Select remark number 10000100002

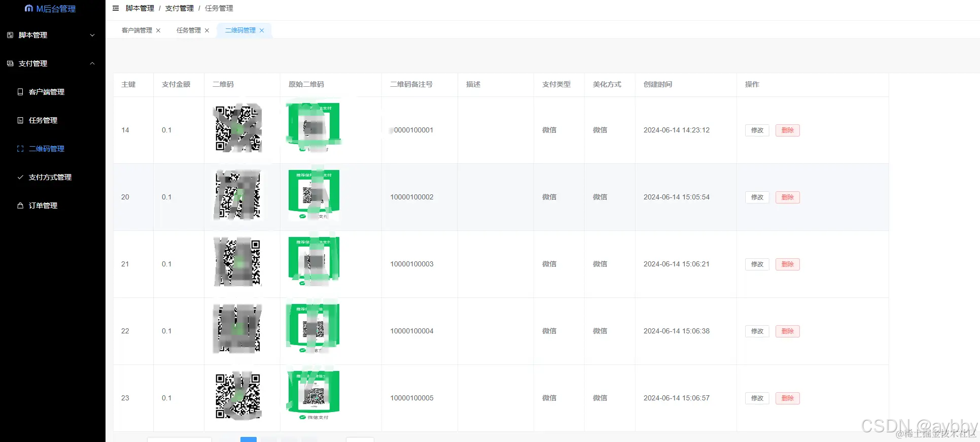(412, 197)
